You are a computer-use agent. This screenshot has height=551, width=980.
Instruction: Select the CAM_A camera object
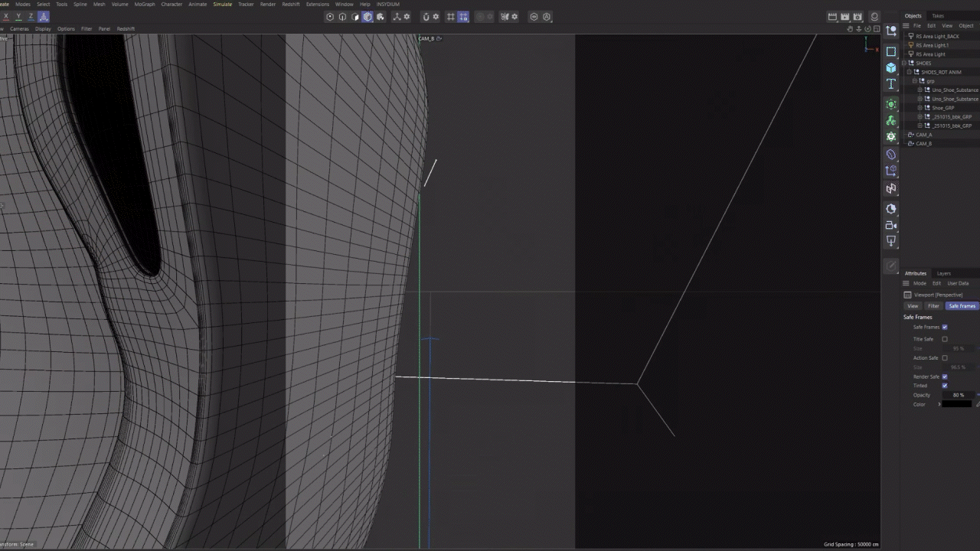(x=923, y=135)
